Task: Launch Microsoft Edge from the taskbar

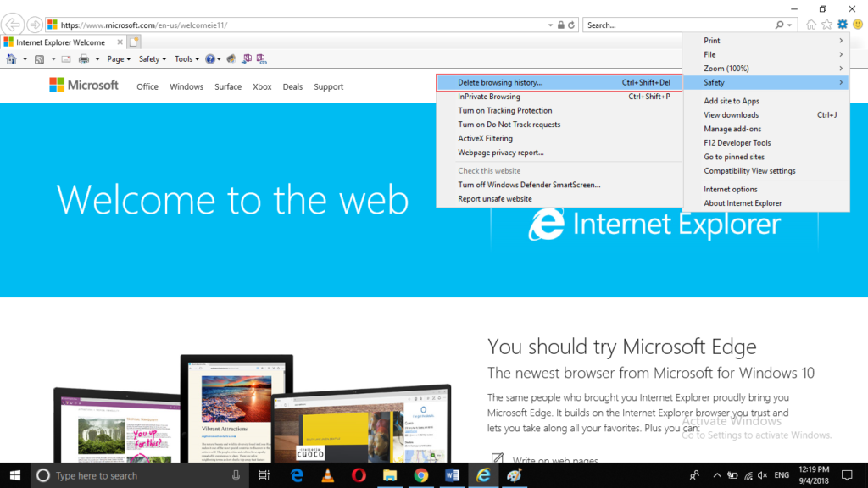Action: click(297, 475)
